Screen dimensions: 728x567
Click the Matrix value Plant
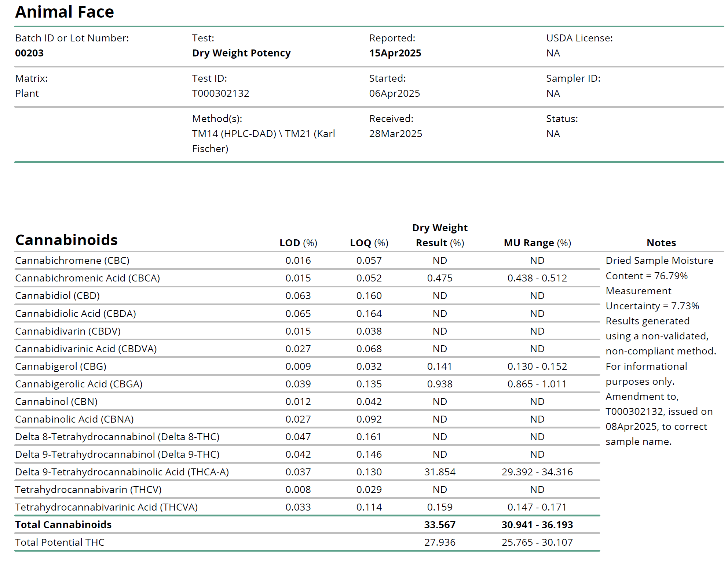27,93
